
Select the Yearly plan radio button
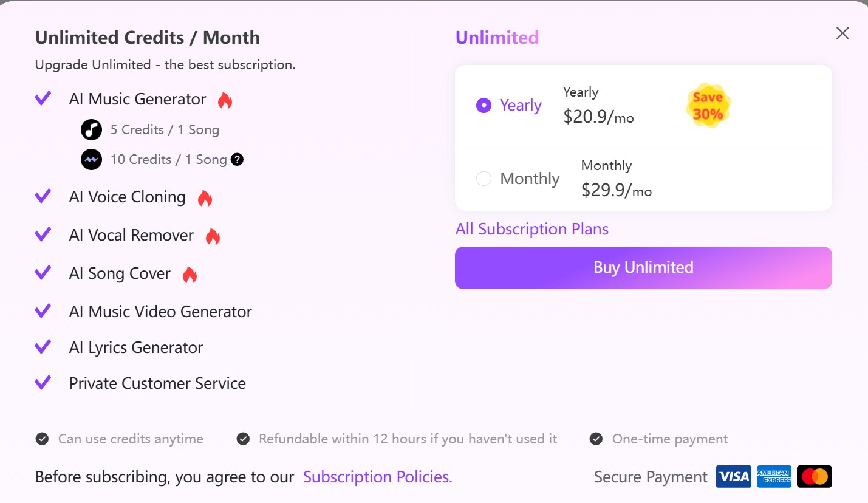(x=484, y=106)
